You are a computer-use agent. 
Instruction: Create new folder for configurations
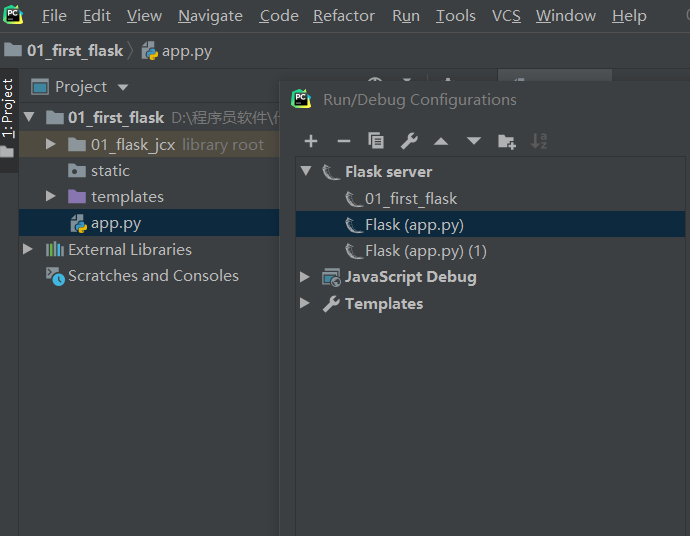point(506,142)
